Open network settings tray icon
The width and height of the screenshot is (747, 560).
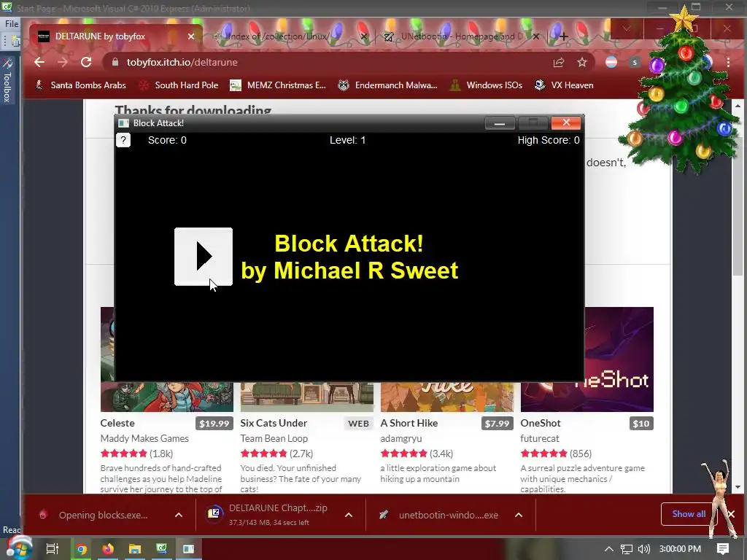point(627,548)
